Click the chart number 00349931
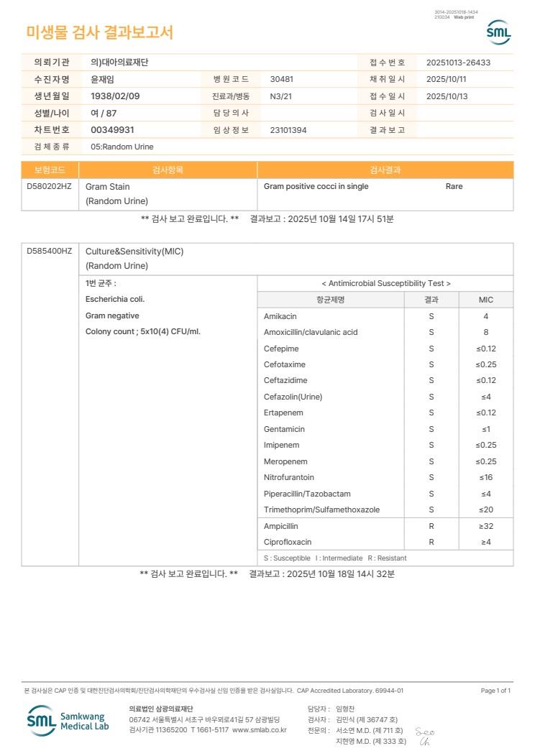This screenshot has width=535, height=756. [112, 129]
